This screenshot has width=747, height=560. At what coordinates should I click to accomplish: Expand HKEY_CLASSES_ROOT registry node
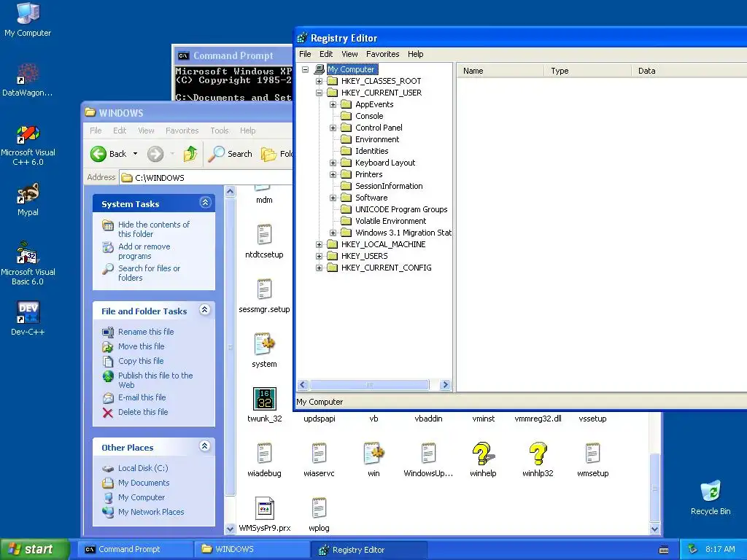[x=320, y=81]
